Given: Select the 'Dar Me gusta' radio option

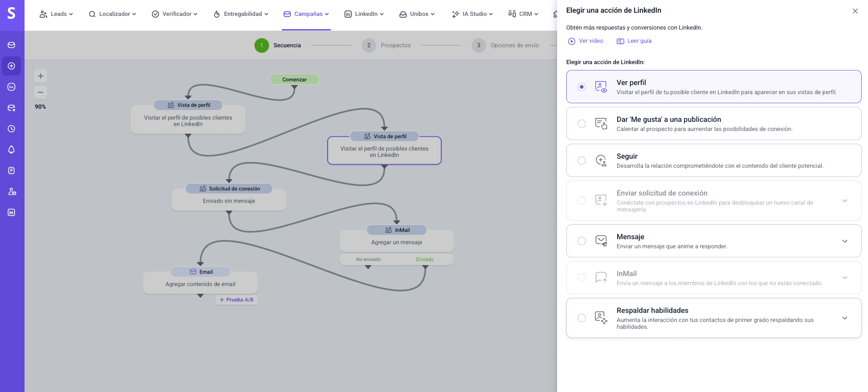Looking at the screenshot, I should [x=582, y=124].
